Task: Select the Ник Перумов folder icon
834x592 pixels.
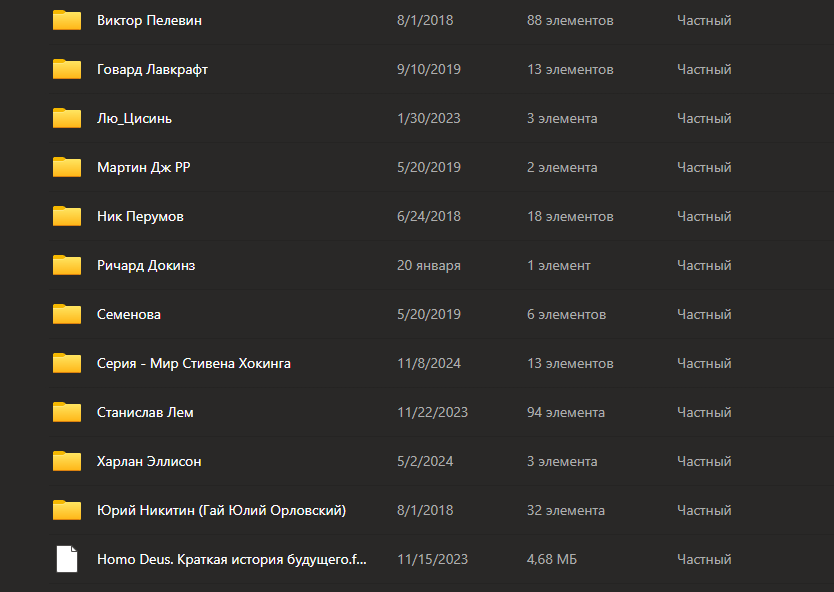Action: click(x=67, y=216)
